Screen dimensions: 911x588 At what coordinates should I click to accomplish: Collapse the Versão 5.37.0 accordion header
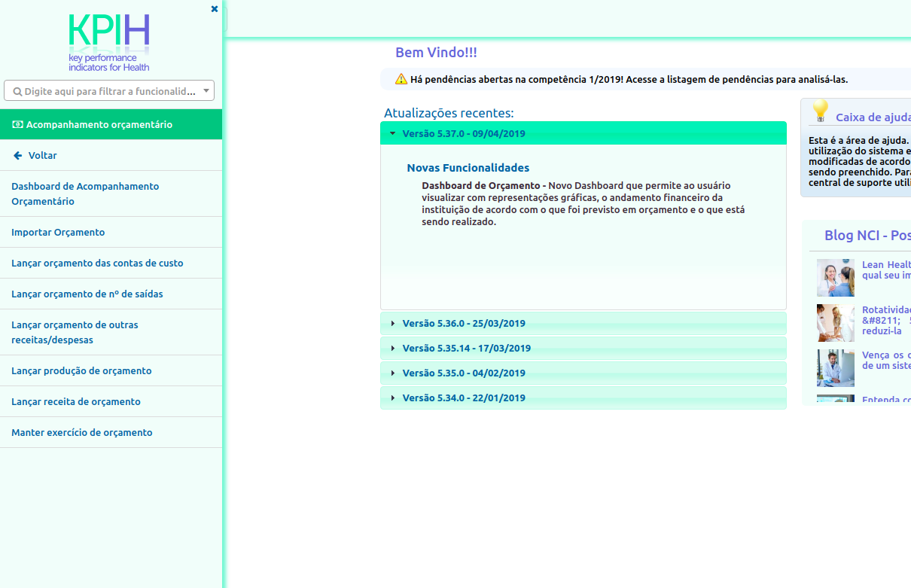583,133
